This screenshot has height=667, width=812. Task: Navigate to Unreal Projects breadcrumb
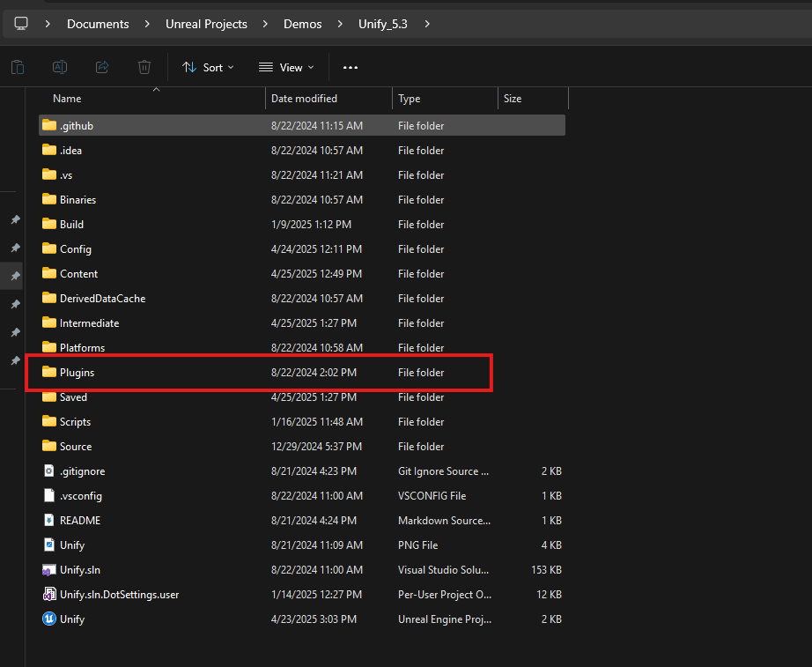pos(206,24)
